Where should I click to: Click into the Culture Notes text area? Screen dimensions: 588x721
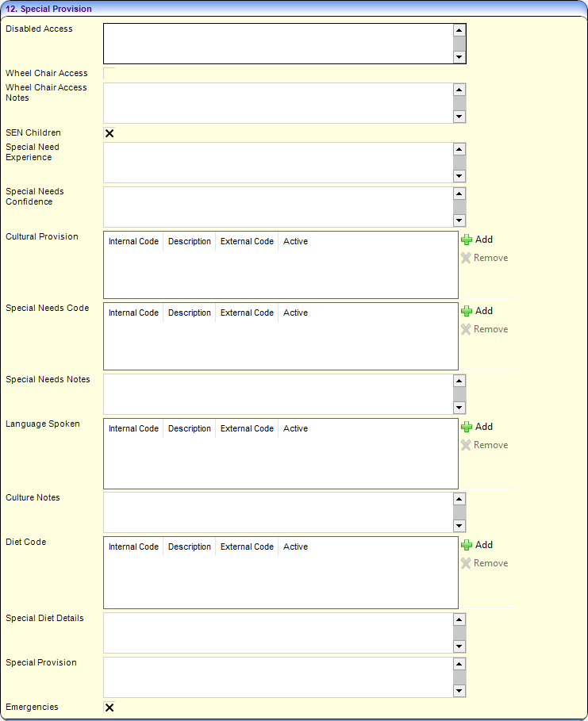(x=278, y=512)
